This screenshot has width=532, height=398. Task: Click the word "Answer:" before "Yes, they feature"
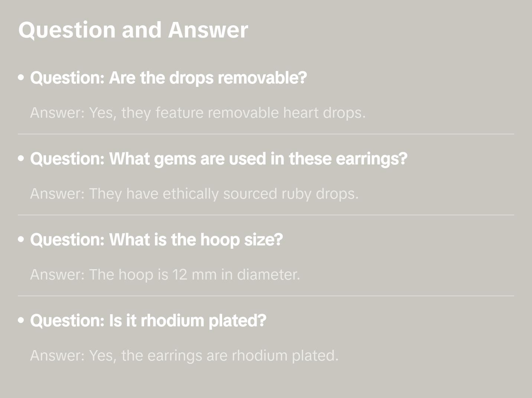tap(58, 112)
